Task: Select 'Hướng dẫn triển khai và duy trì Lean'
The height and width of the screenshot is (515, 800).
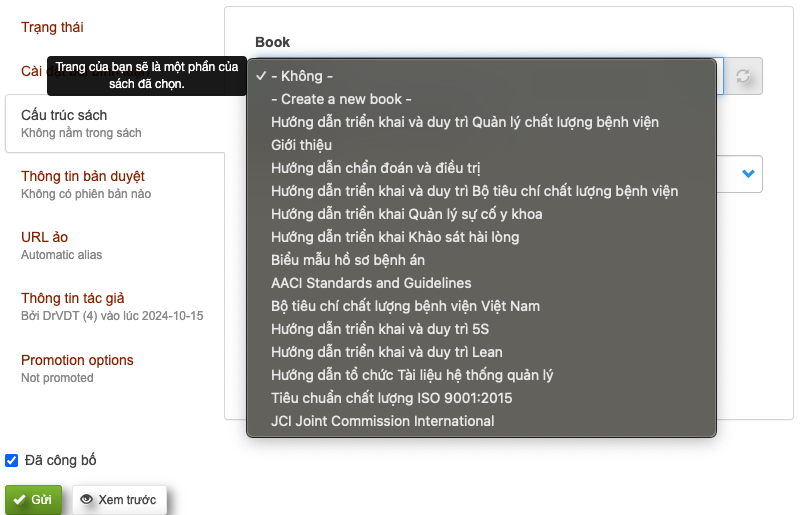Action: (x=387, y=352)
